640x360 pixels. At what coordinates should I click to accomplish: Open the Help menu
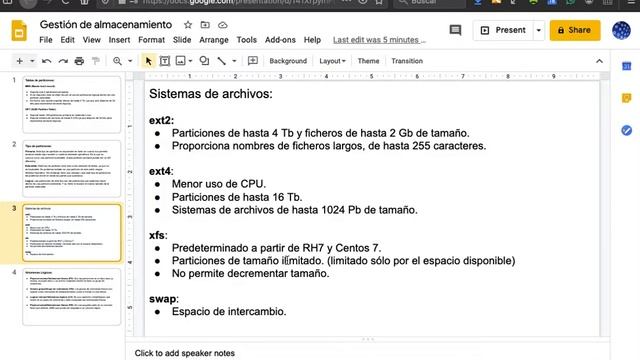[312, 40]
